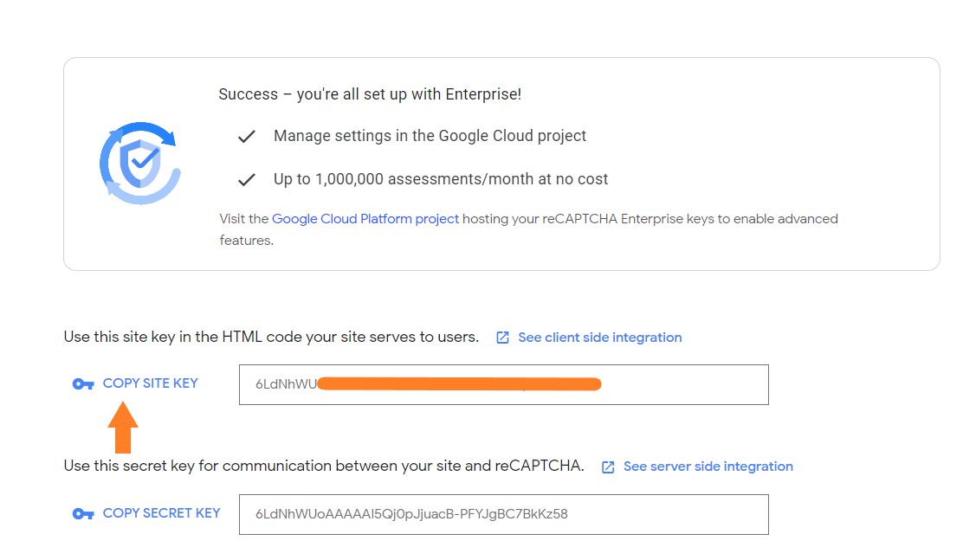976x560 pixels.
Task: Click the heading 'Success – you're all set up with Enterprise!'
Action: coord(370,94)
